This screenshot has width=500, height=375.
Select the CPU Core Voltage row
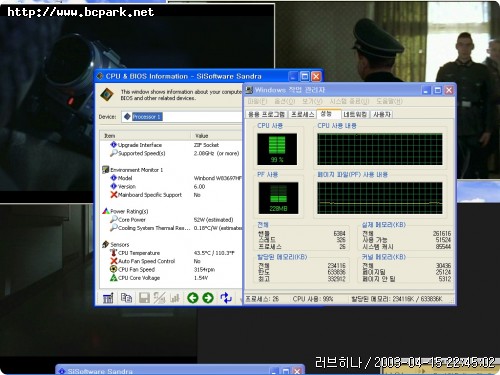coord(171,278)
